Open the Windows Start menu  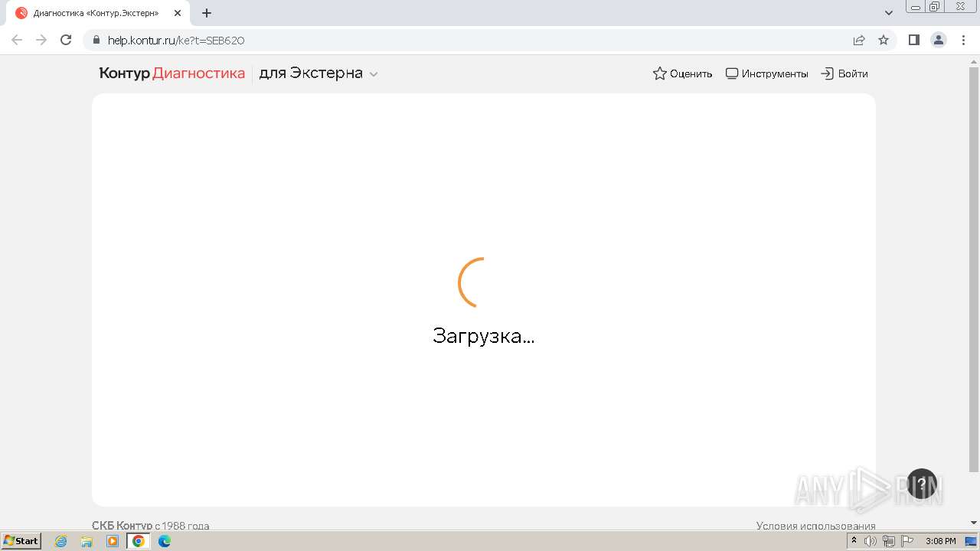coord(21,541)
